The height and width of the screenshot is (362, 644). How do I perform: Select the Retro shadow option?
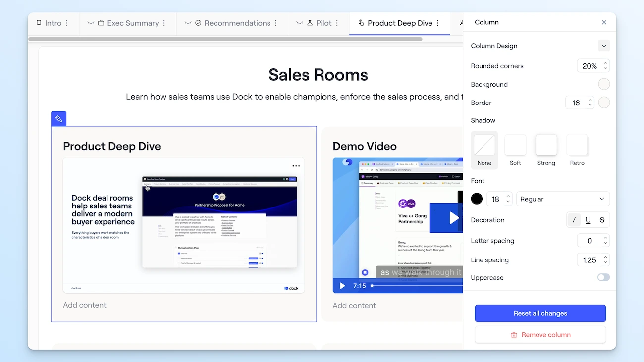click(x=577, y=151)
